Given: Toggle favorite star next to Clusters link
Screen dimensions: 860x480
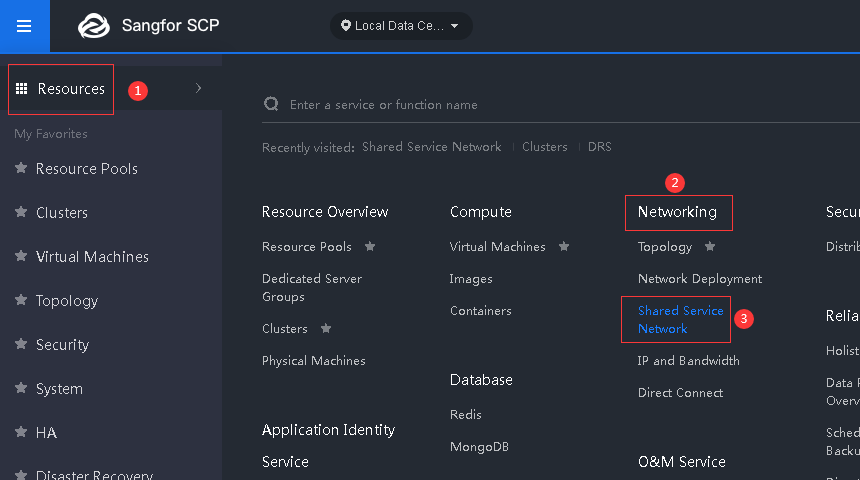Looking at the screenshot, I should tap(325, 328).
